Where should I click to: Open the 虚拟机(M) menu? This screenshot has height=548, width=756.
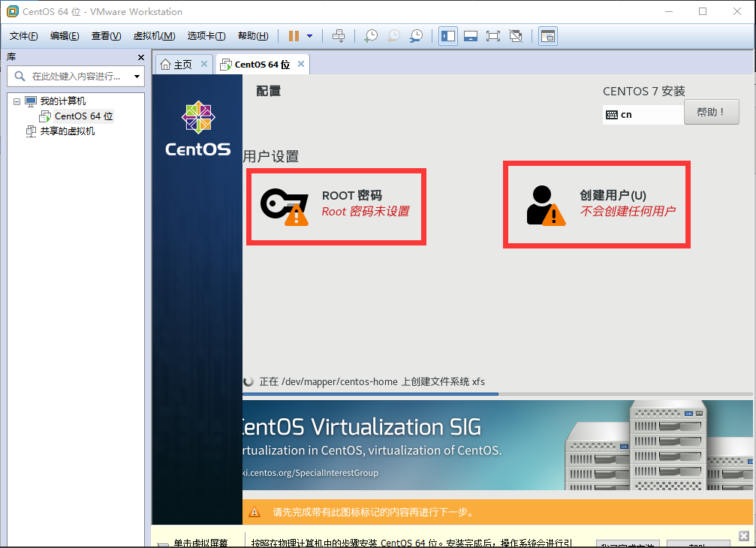pyautogui.click(x=154, y=36)
